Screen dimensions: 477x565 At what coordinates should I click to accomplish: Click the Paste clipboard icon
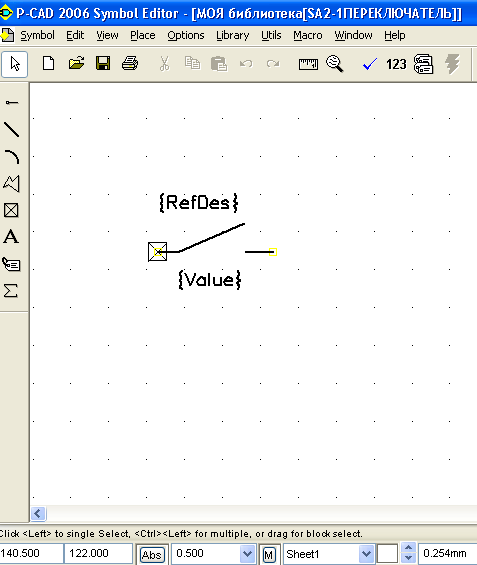219,64
